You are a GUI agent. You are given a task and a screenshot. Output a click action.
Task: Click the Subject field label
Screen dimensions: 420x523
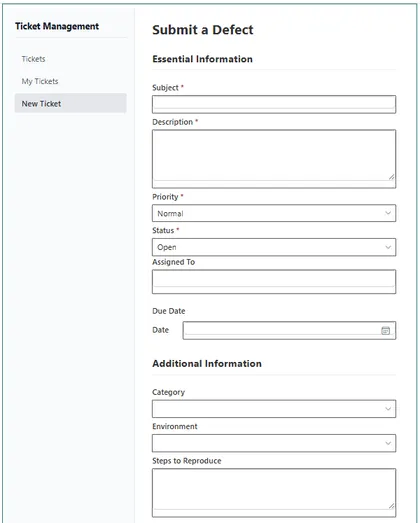pos(165,88)
